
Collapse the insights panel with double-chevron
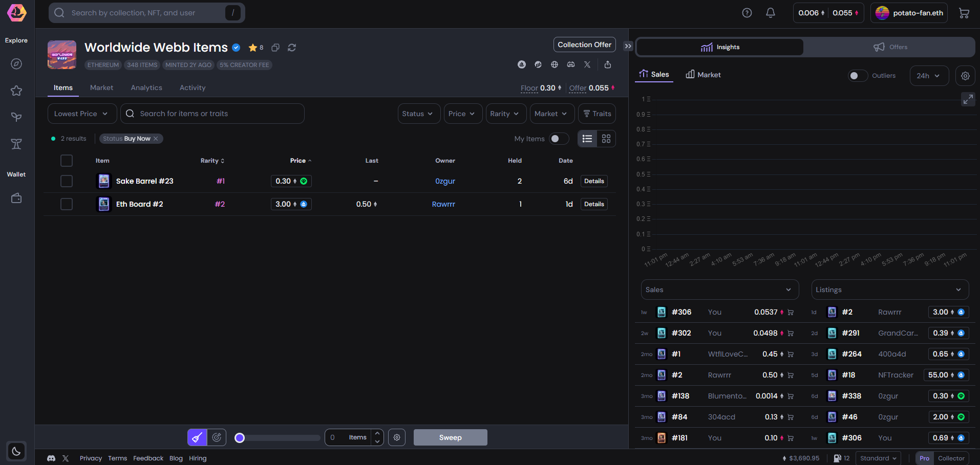[628, 46]
